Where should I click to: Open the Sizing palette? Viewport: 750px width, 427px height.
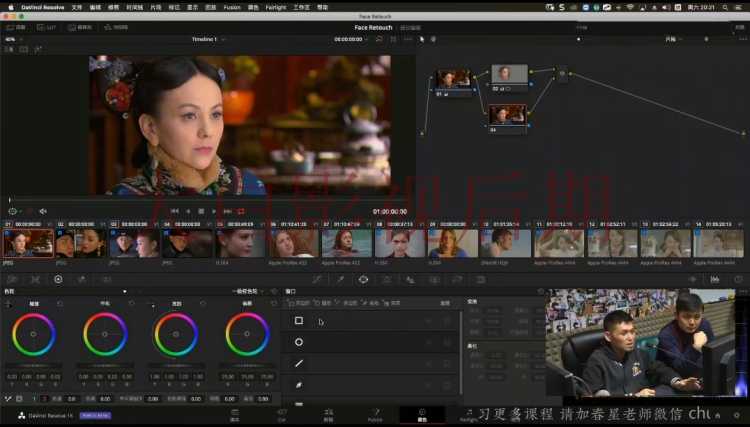click(457, 279)
